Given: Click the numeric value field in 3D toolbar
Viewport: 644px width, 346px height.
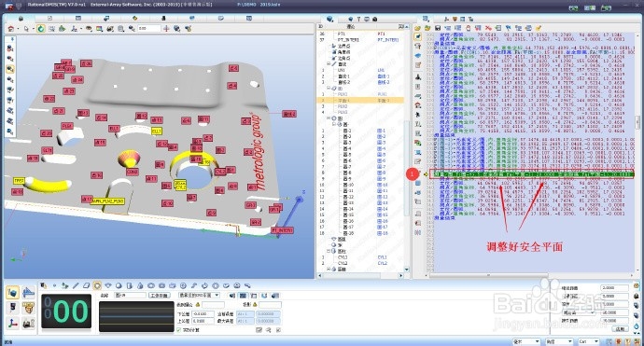Looking at the screenshot, I should coord(149,29).
